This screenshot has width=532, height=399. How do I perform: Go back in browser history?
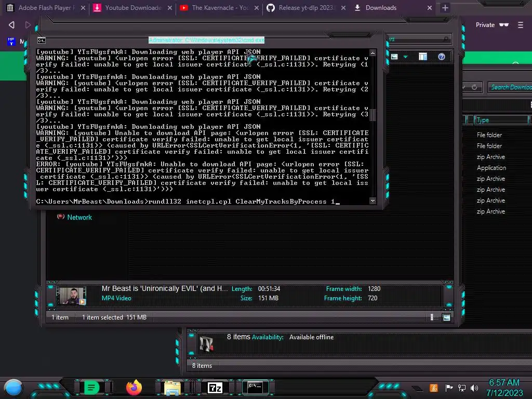click(x=11, y=25)
